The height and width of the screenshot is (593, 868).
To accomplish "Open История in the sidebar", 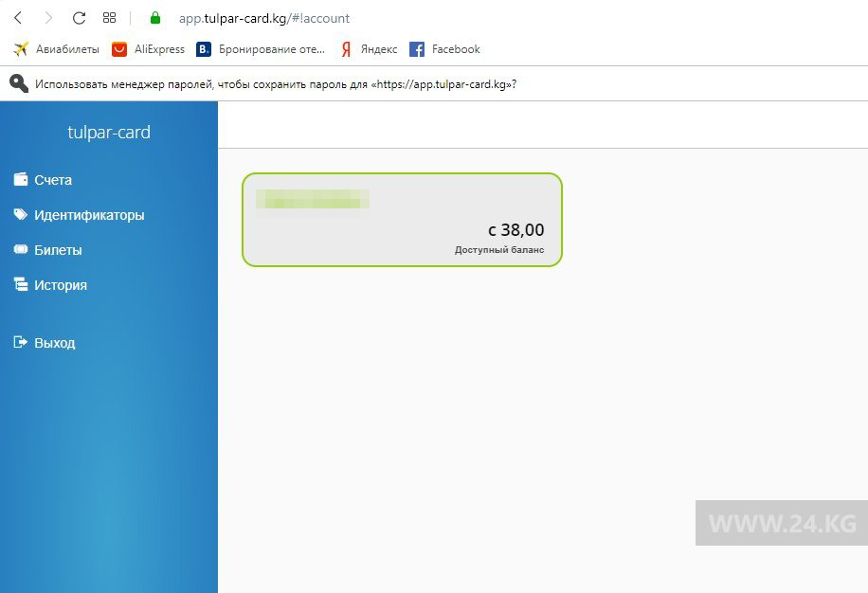I will [61, 285].
